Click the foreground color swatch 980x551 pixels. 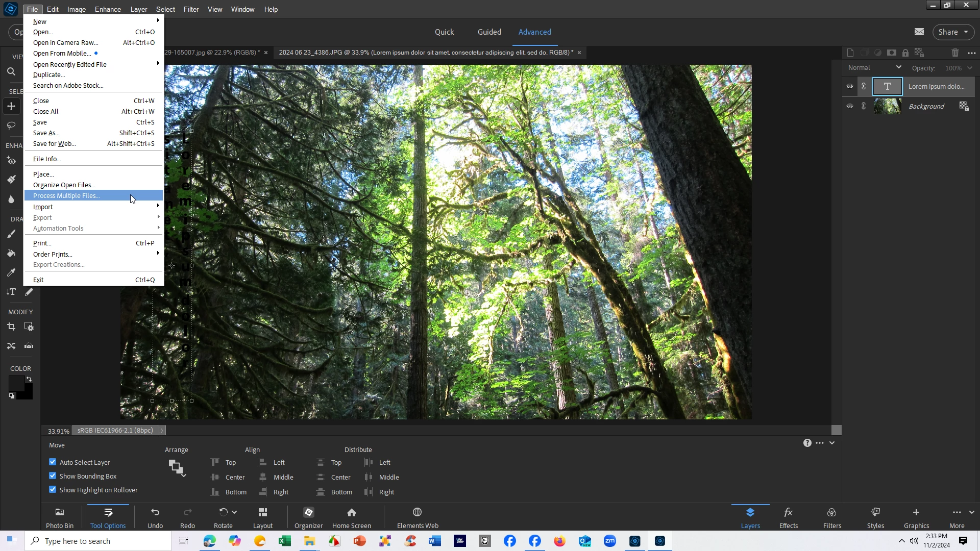point(16,383)
